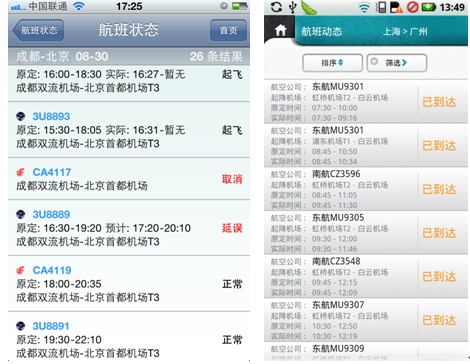
Task: Tap the Android battery charging icon
Action: [x=428, y=7]
